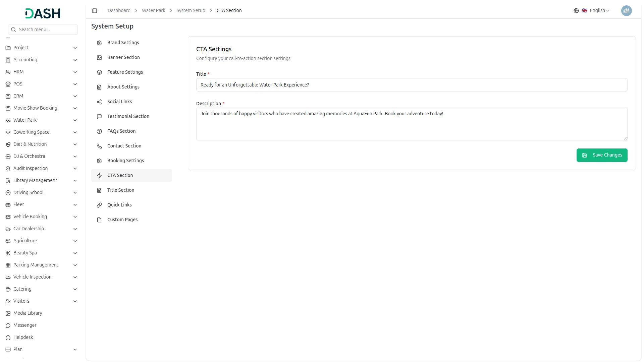Viewport: 644px width, 362px height.
Task: Click the Quick Links chain icon
Action: pos(99,205)
